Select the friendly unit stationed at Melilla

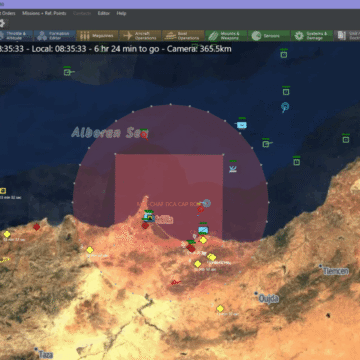click(x=149, y=217)
